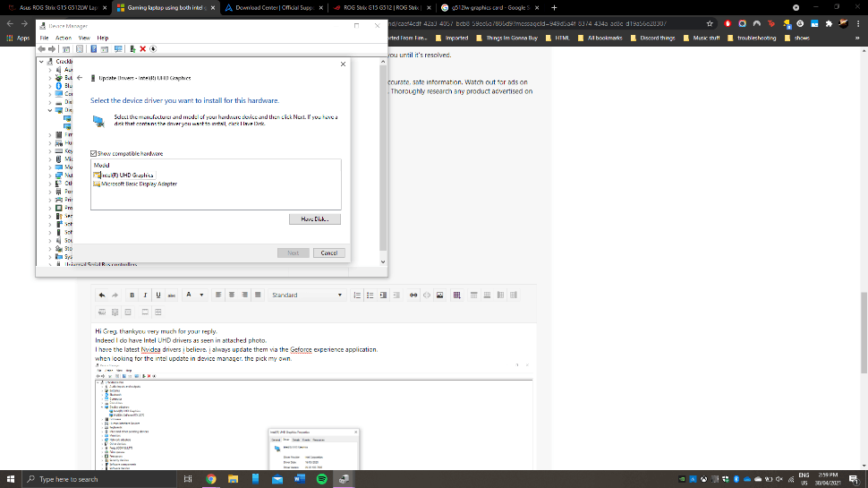Image resolution: width=868 pixels, height=488 pixels.
Task: Expand the Bluetooth tree node
Action: click(x=50, y=86)
